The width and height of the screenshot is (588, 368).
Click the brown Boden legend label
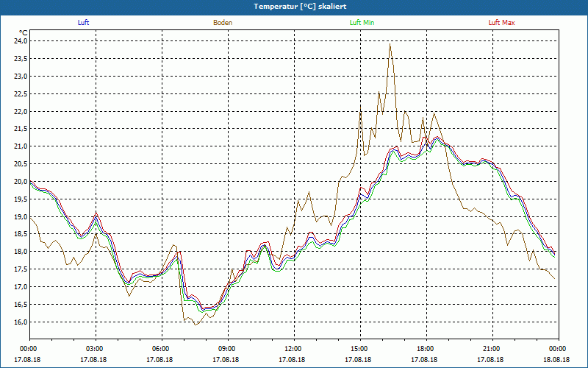pos(223,23)
